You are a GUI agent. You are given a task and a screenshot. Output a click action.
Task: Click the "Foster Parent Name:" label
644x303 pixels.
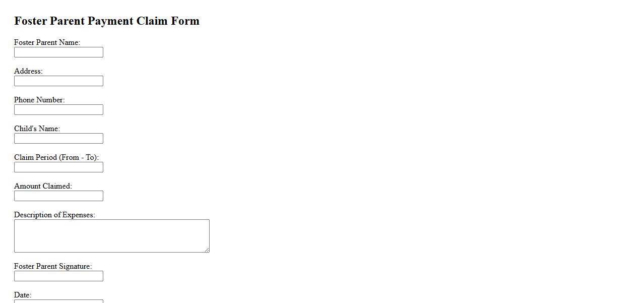(x=47, y=42)
